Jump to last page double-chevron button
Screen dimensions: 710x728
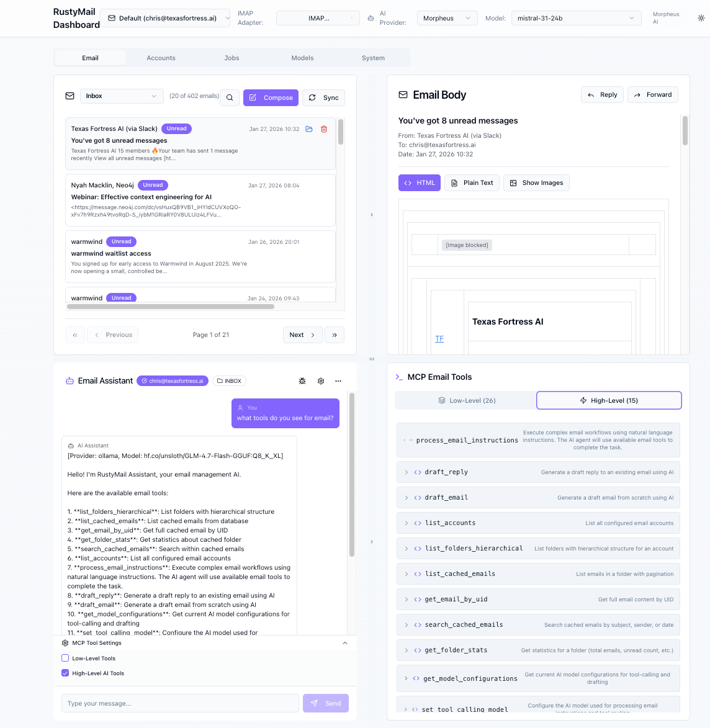pos(335,335)
